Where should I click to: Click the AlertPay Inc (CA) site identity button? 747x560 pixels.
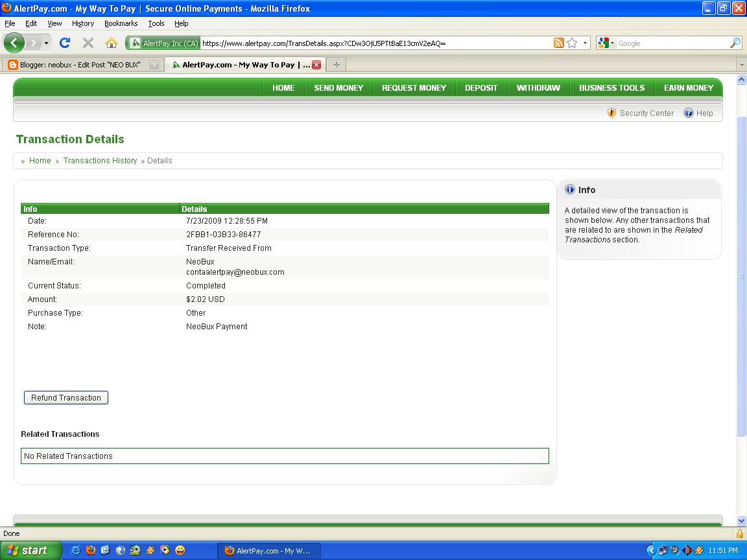tap(162, 43)
